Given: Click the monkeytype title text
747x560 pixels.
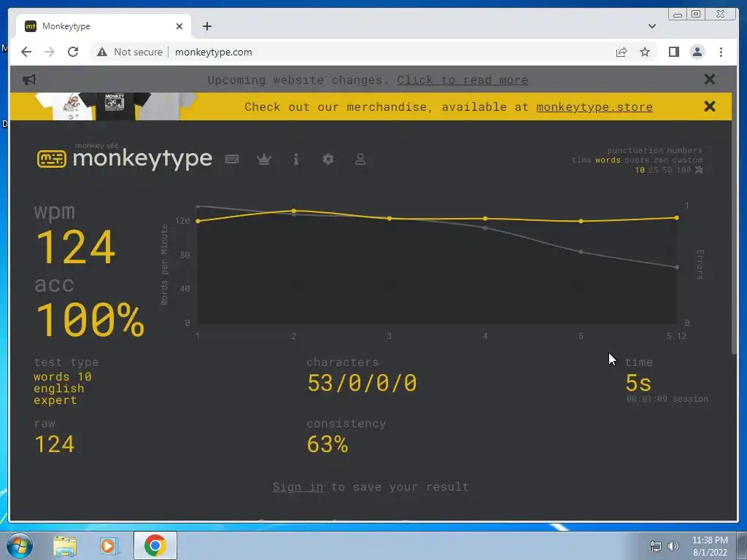Looking at the screenshot, I should pyautogui.click(x=142, y=158).
